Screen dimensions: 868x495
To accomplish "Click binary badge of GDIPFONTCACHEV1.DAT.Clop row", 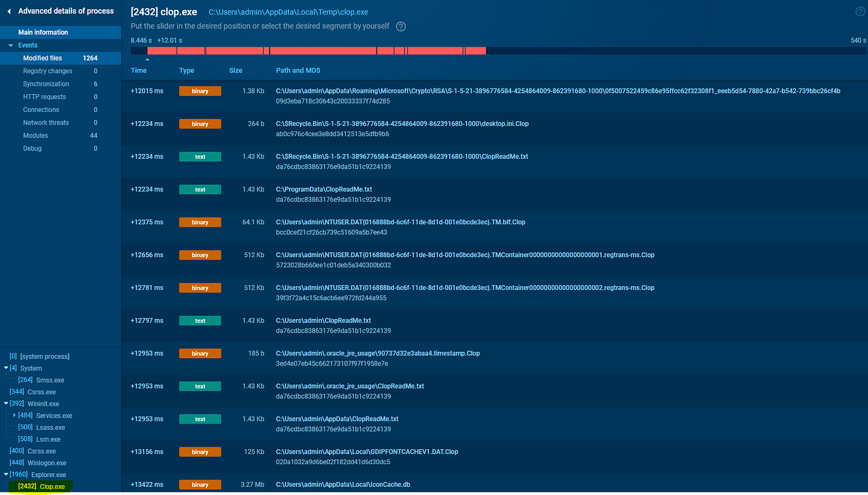I will 200,452.
